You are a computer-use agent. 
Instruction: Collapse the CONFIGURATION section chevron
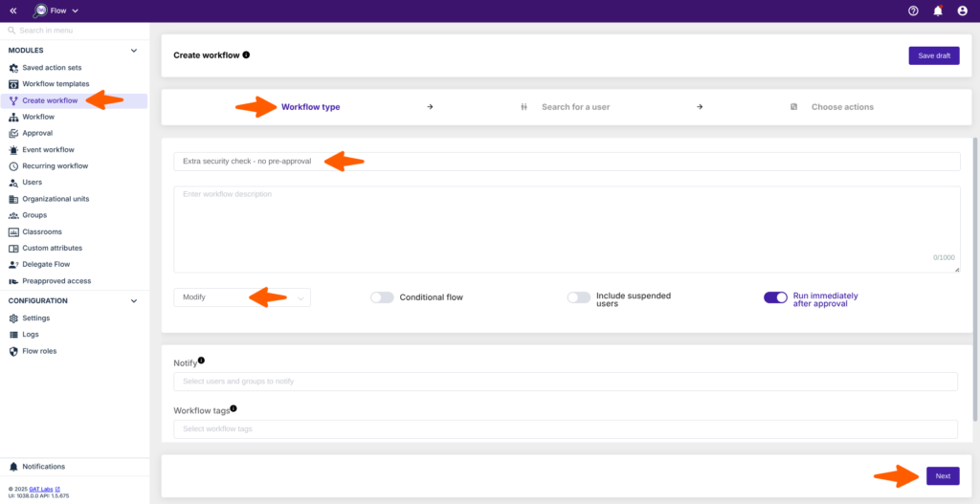coord(133,301)
